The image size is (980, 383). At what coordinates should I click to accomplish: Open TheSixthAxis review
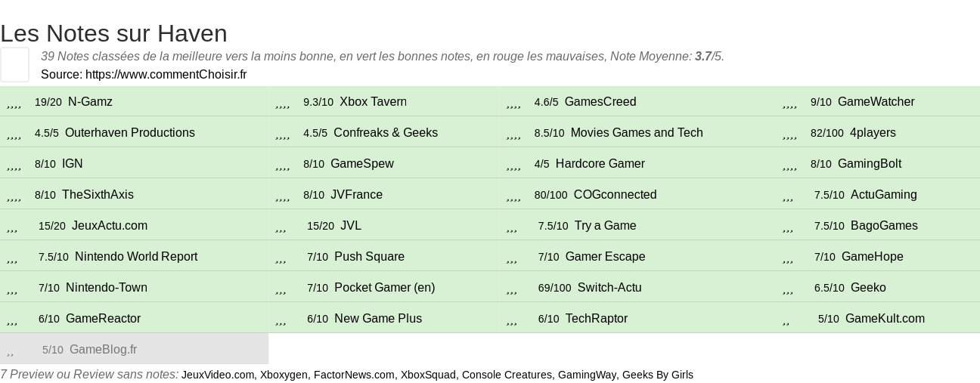(98, 195)
